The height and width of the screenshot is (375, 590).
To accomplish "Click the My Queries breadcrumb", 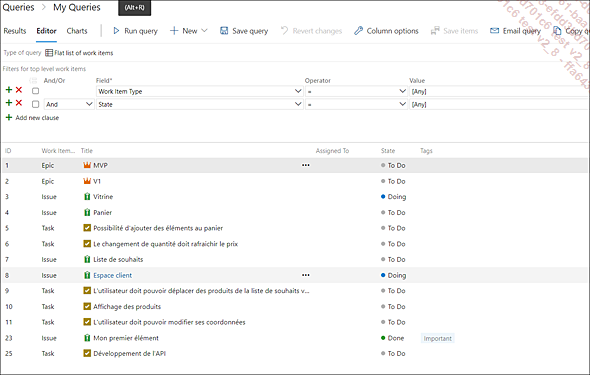I will tap(77, 8).
